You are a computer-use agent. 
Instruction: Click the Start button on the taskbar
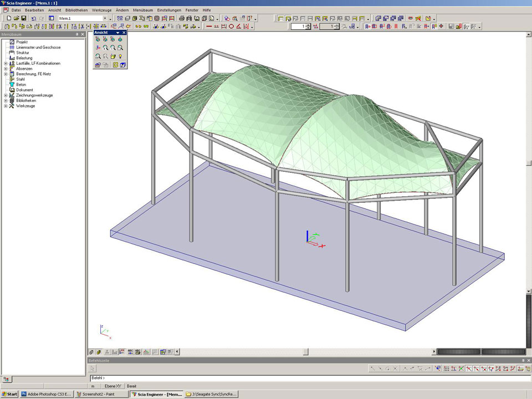pyautogui.click(x=10, y=394)
